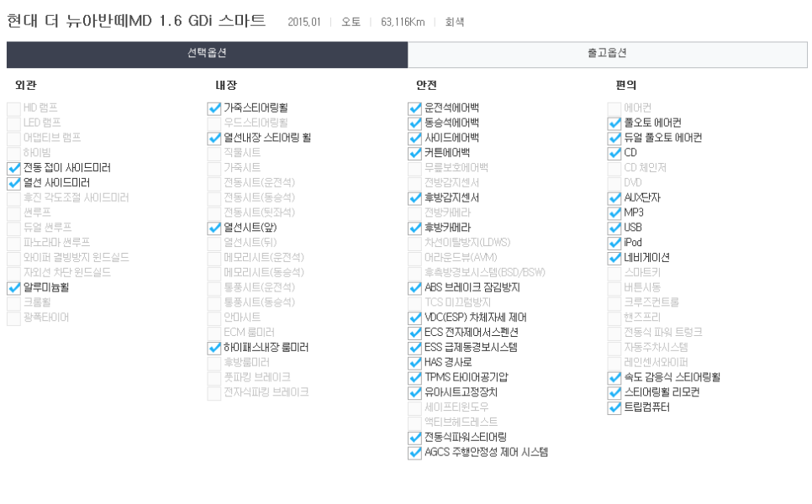Uncheck 후방감지센서 option
Image resolution: width=812 pixels, height=504 pixels.
click(414, 199)
